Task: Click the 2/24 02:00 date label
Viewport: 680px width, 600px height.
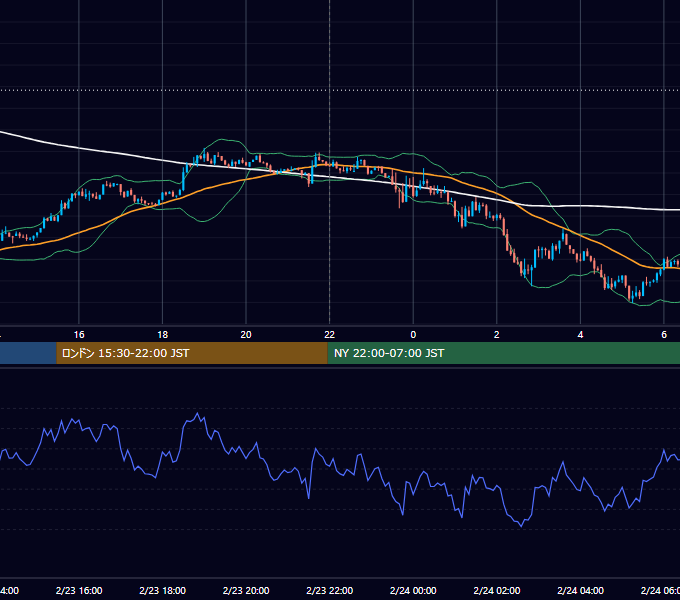Action: (x=497, y=590)
